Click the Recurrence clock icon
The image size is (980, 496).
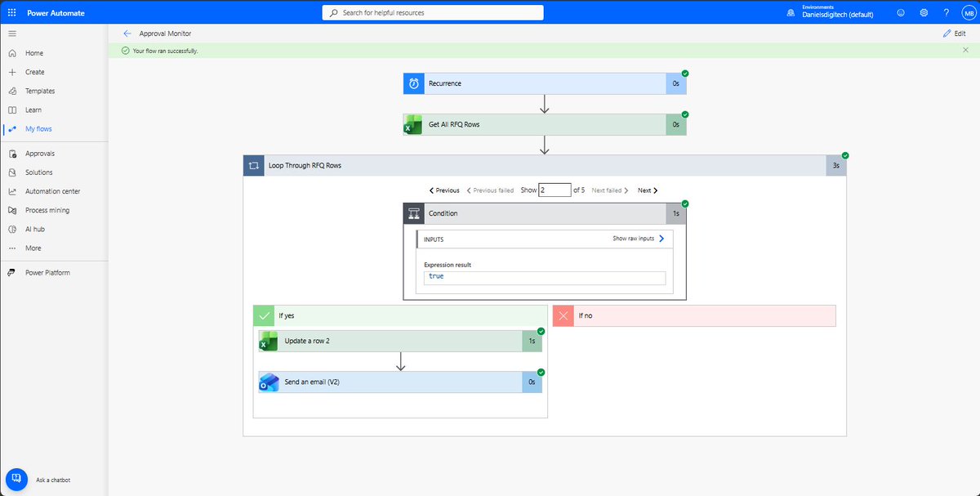[414, 83]
